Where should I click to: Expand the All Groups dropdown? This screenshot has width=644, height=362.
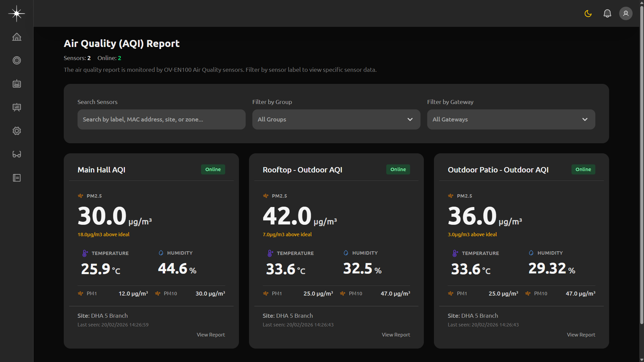tap(336, 119)
